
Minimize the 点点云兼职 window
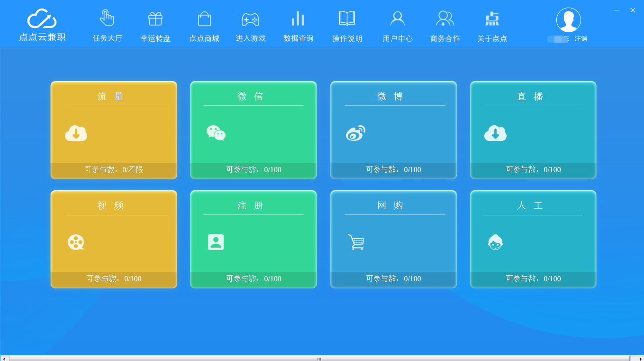[x=617, y=10]
